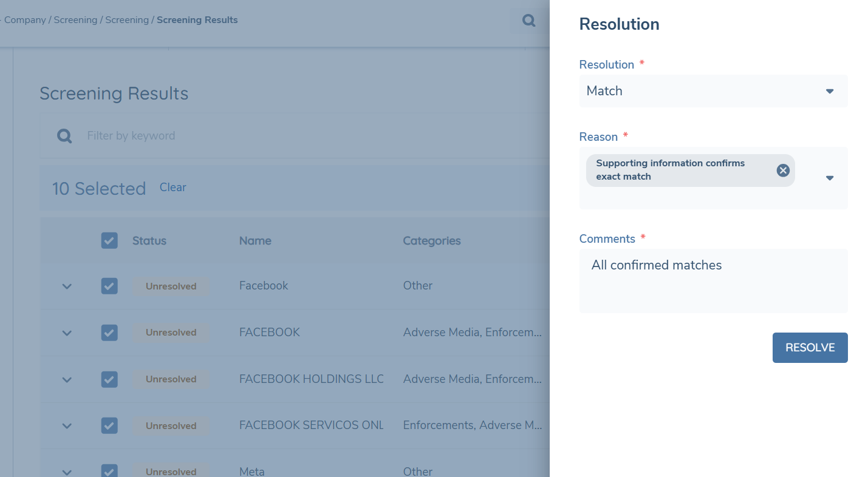Uncheck the Meta row checkbox
Viewport: 868px width, 477px height.
coord(109,471)
